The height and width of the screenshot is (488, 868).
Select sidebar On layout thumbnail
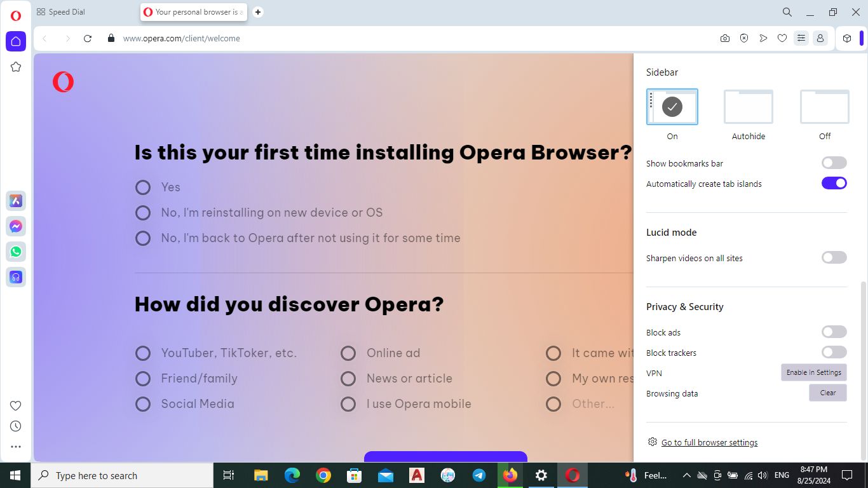coord(672,107)
